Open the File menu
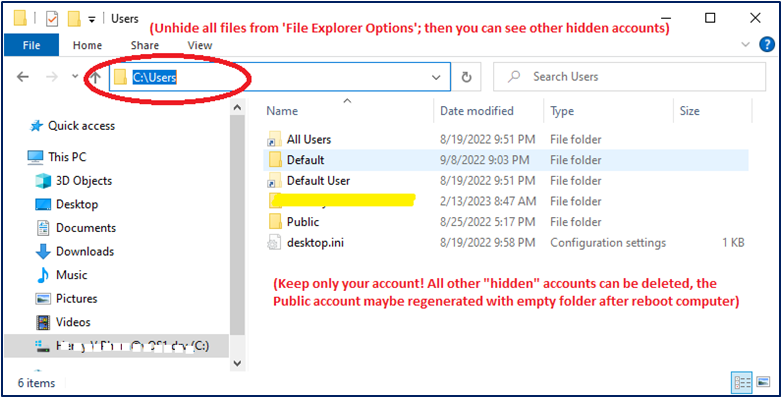Viewport: 781px width, 399px height. coord(31,45)
